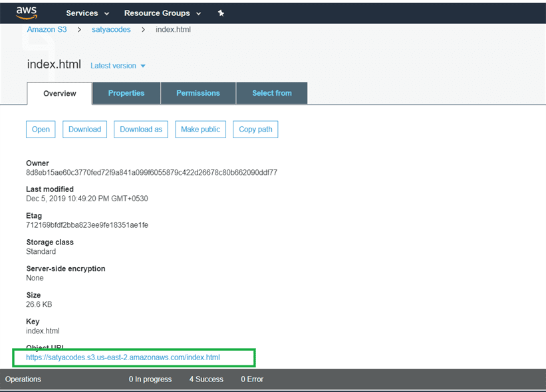Click the pin shortcut icon in header
The image size is (546, 392).
(x=221, y=13)
